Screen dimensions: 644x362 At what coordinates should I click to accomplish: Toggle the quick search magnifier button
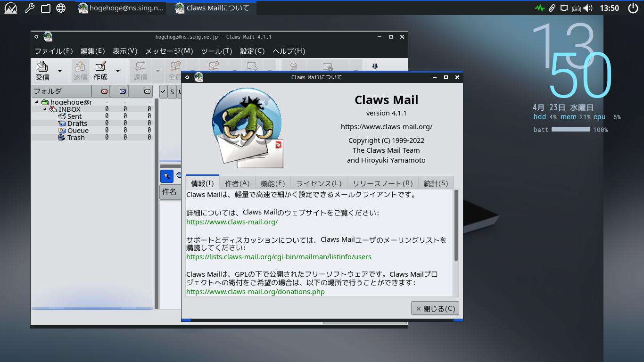[166, 176]
